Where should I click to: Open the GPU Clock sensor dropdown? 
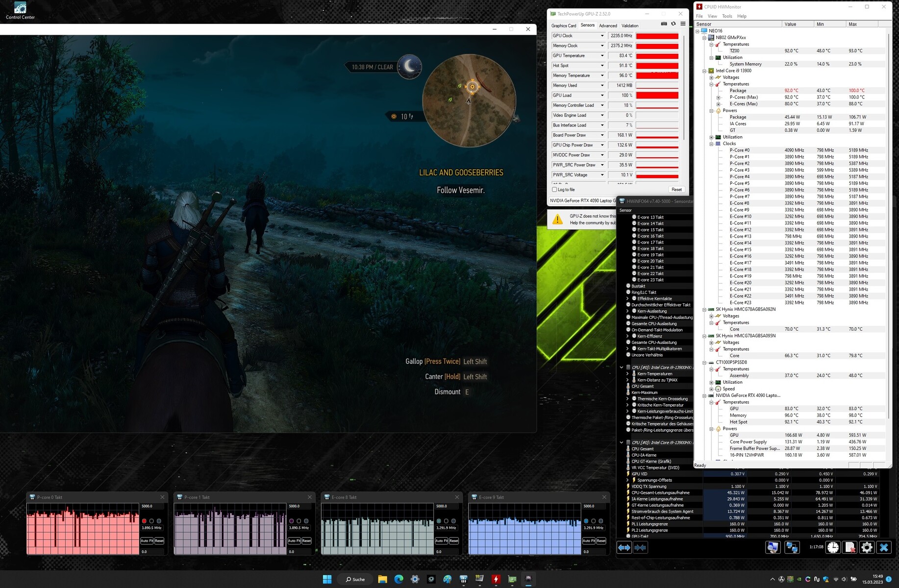pos(602,36)
